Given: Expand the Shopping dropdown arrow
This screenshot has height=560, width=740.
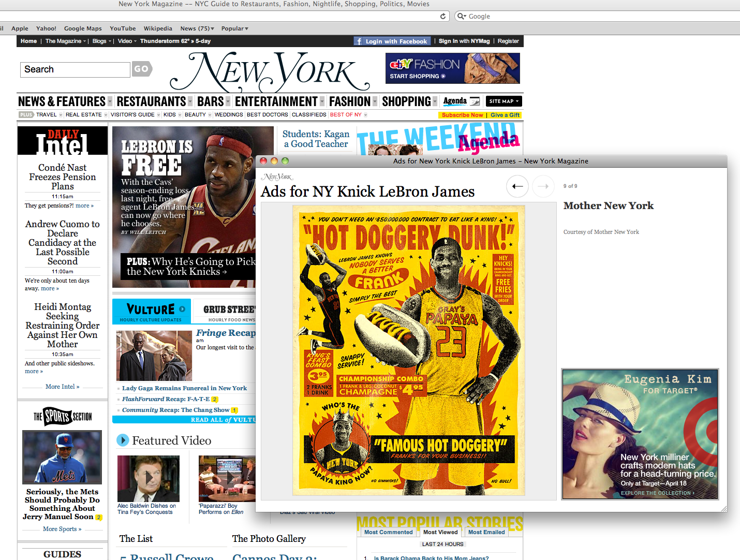Looking at the screenshot, I should 435,101.
